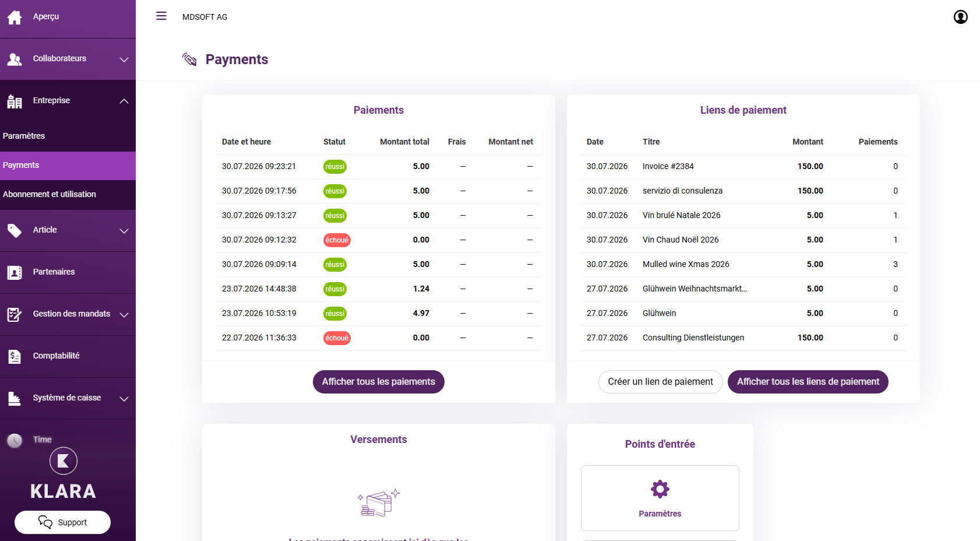The height and width of the screenshot is (541, 980).
Task: Select payment row 30.07.2026 09:13:27
Action: coord(379,216)
